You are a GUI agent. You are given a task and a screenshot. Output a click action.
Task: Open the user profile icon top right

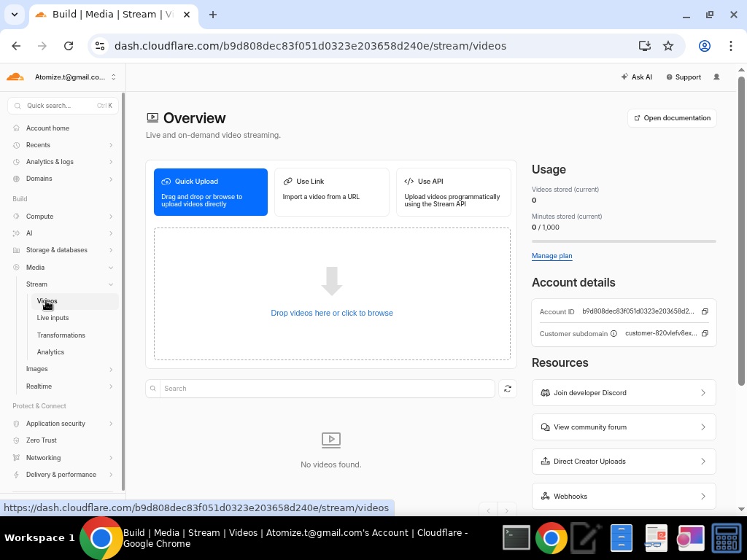[x=716, y=77]
